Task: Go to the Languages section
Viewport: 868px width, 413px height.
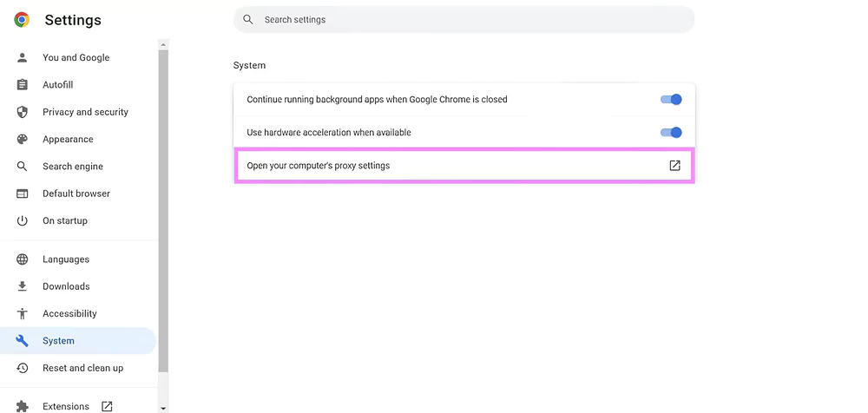Action: tap(78, 259)
